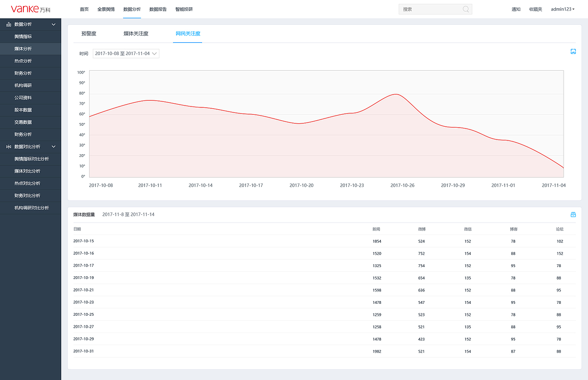Viewport: 588px width, 380px height.
Task: Click the compare icon beside 数据对比分析
Action: (x=9, y=147)
